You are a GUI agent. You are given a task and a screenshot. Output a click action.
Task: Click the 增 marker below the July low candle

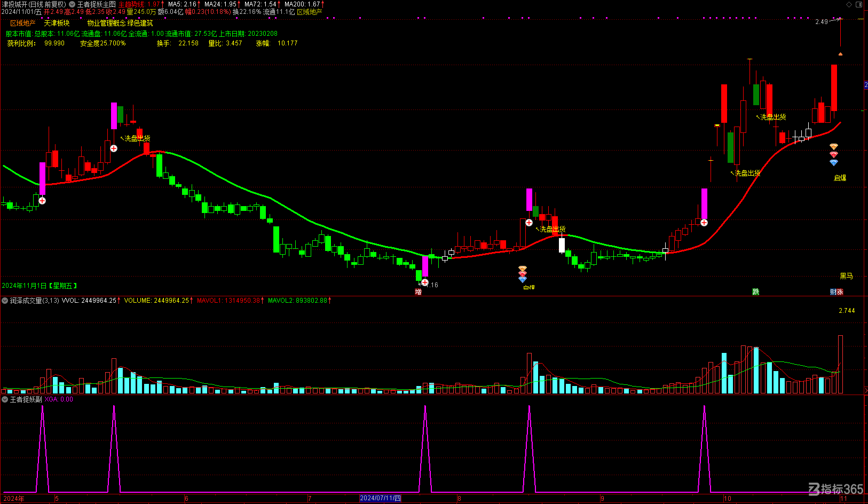pos(419,292)
